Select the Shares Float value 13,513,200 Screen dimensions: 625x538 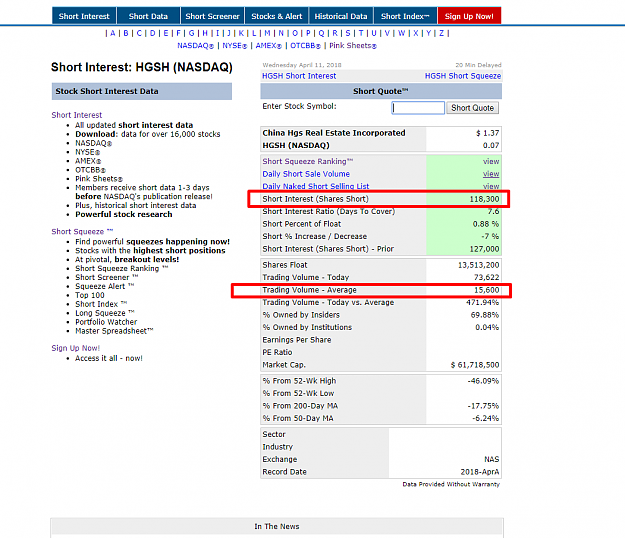click(478, 265)
